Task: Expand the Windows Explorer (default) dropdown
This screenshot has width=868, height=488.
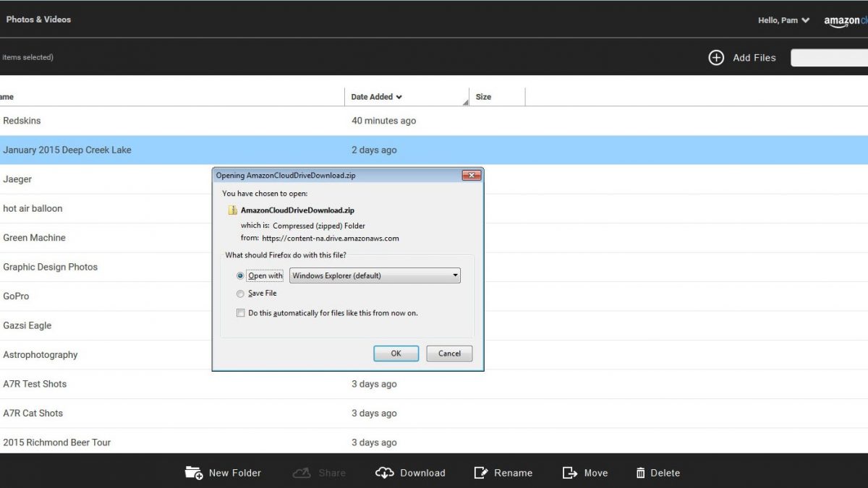Action: 375,275
